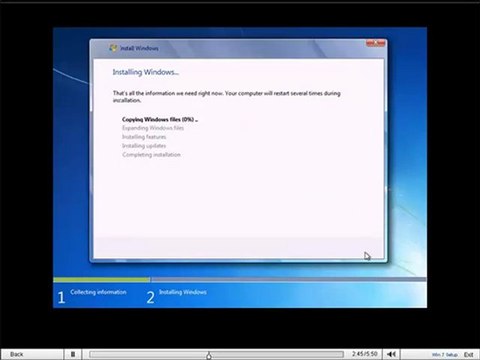
Task: Click the 'Installing updates' step
Action: coord(144,146)
